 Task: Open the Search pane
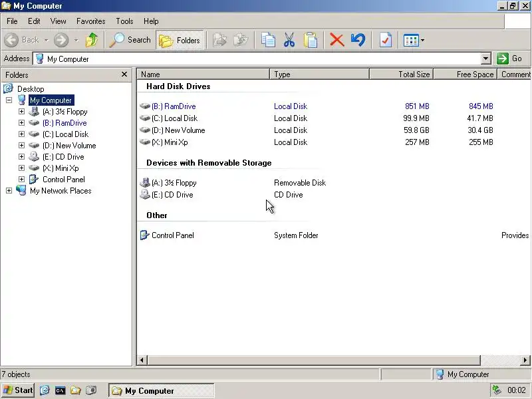coord(130,40)
